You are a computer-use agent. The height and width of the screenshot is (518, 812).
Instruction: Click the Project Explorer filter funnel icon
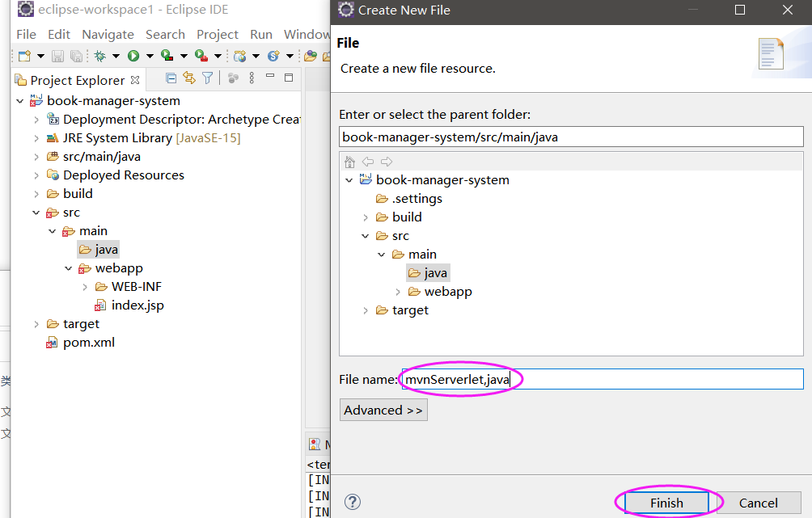point(207,78)
